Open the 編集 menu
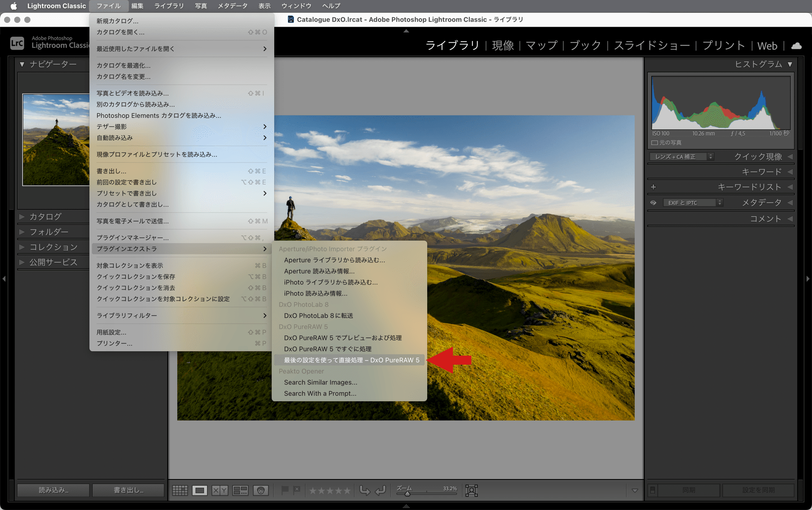 pos(138,6)
